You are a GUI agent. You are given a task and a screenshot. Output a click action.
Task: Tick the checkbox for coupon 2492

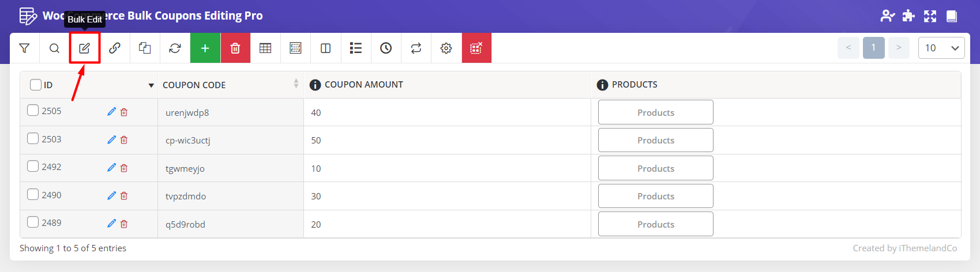(33, 167)
